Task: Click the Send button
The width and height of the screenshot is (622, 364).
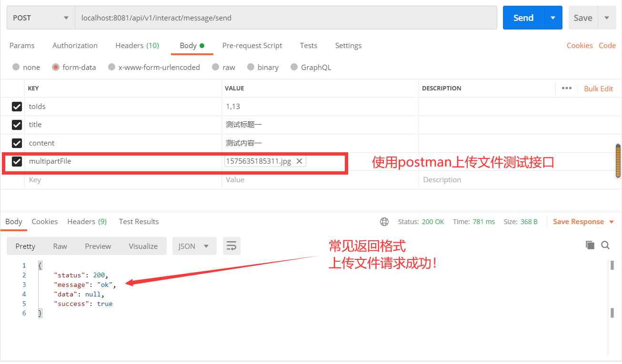Action: point(522,17)
